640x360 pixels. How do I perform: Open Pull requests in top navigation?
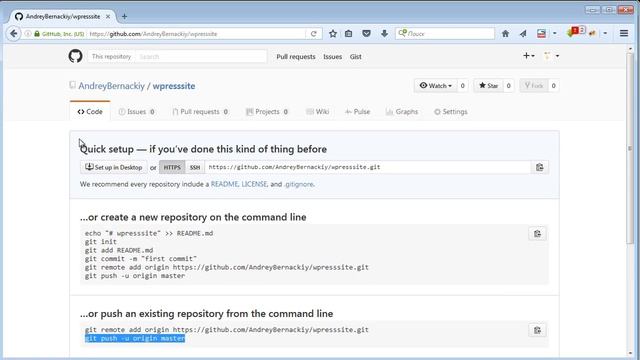[x=296, y=57]
